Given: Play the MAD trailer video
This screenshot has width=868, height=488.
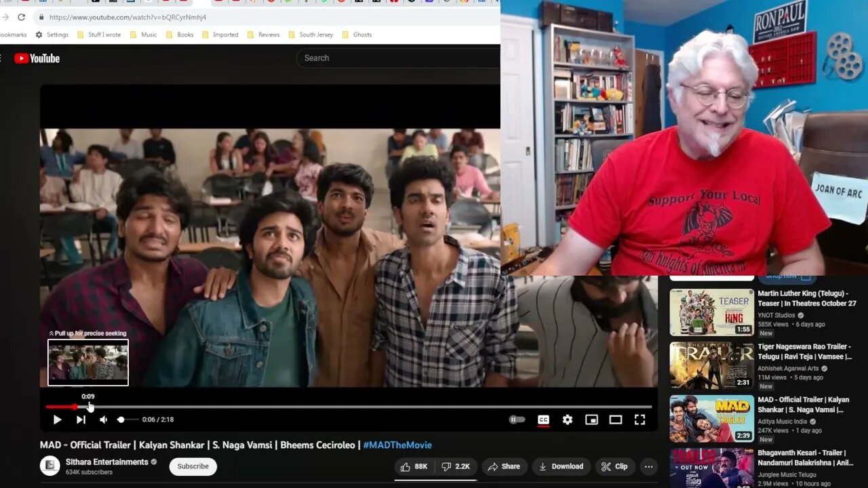Looking at the screenshot, I should pyautogui.click(x=57, y=420).
